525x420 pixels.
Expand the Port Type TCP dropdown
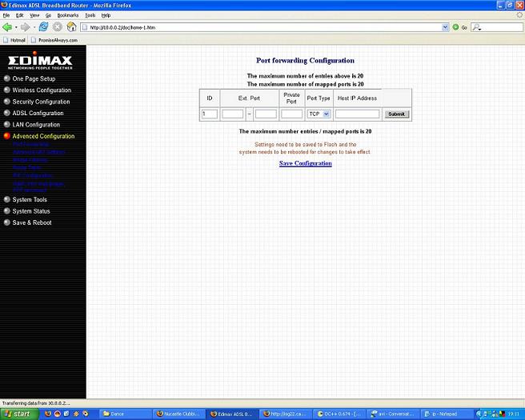pyautogui.click(x=319, y=114)
